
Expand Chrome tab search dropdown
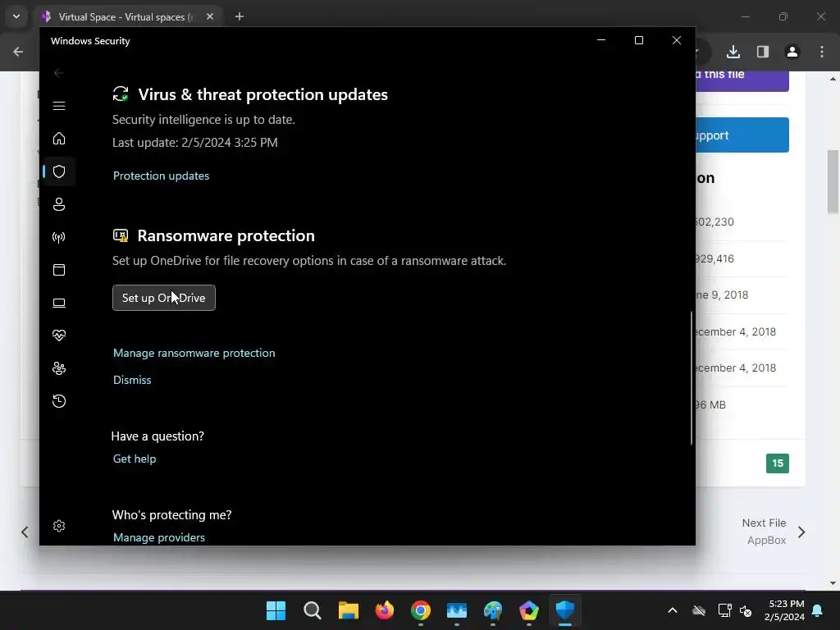click(16, 16)
